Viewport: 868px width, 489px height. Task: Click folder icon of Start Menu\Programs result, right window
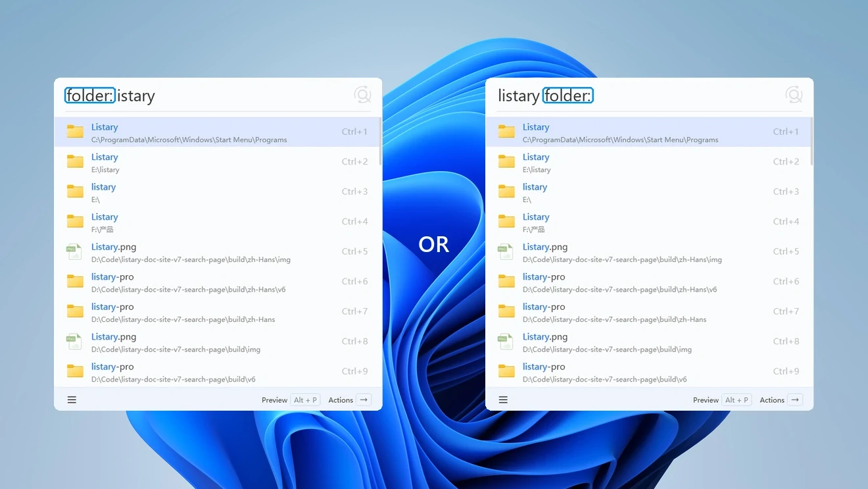coord(506,132)
